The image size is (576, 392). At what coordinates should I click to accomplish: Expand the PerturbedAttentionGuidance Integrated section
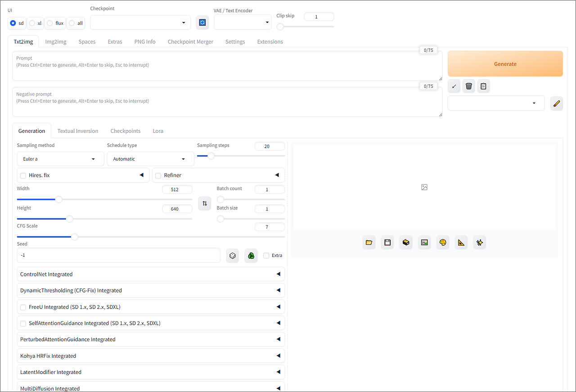[x=151, y=339]
